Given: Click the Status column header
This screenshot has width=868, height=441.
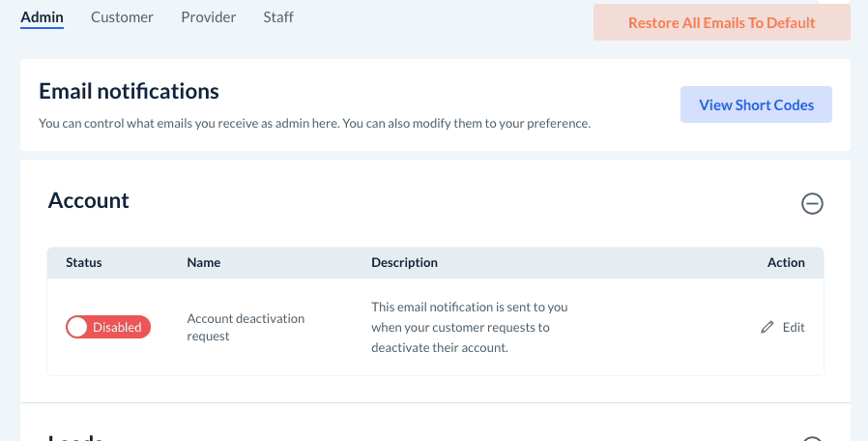Looking at the screenshot, I should 84,263.
